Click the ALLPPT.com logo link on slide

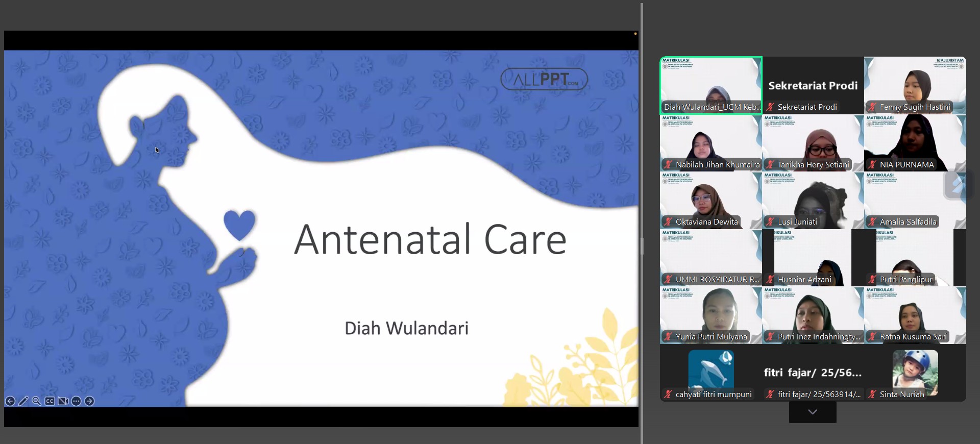point(544,80)
